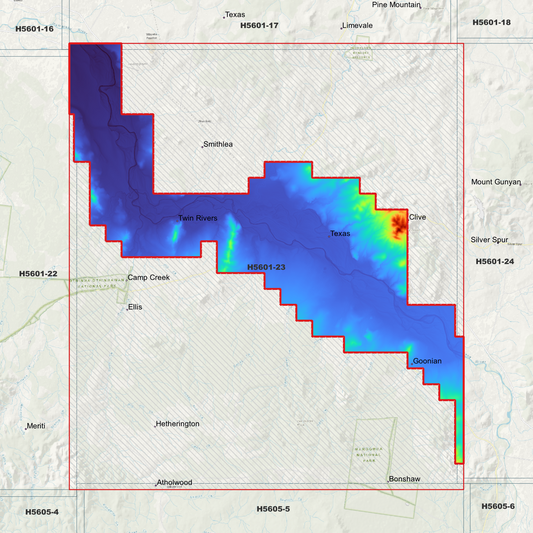
Task: Select the Goonian place label
Action: pyautogui.click(x=427, y=361)
